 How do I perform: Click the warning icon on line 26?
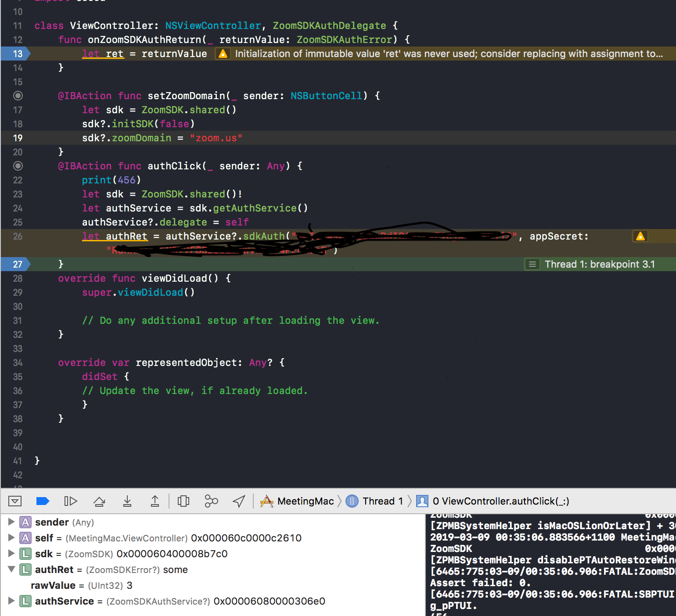[x=640, y=236]
